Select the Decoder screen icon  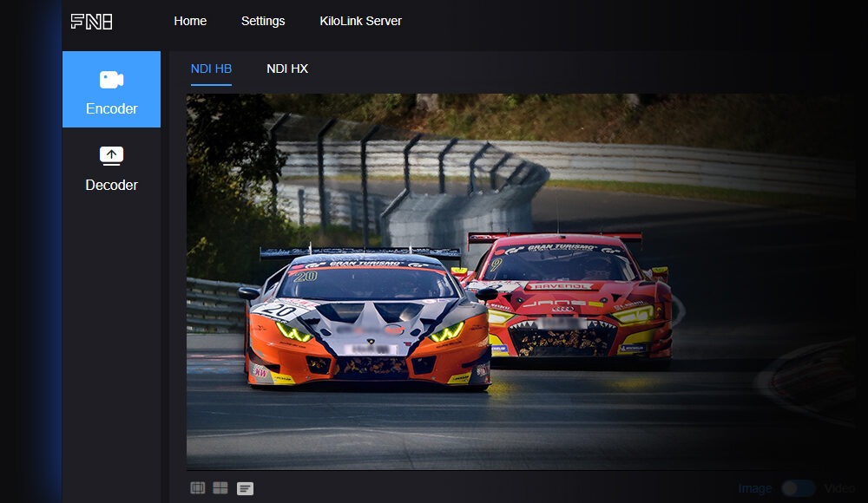point(111,156)
